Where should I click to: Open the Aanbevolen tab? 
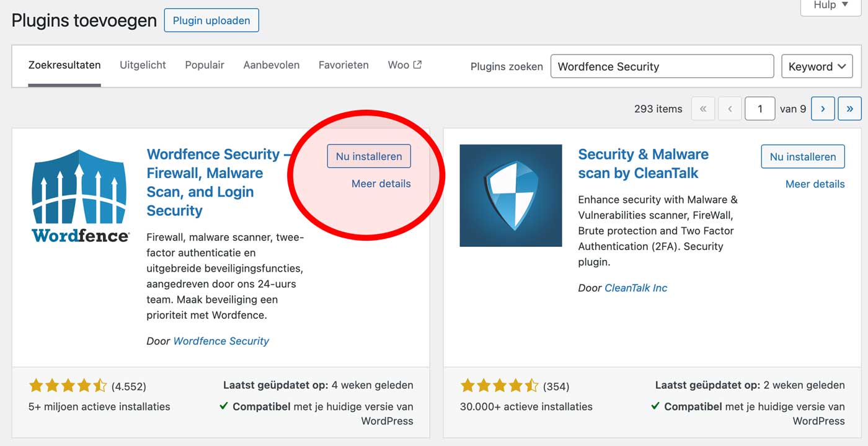(x=272, y=65)
